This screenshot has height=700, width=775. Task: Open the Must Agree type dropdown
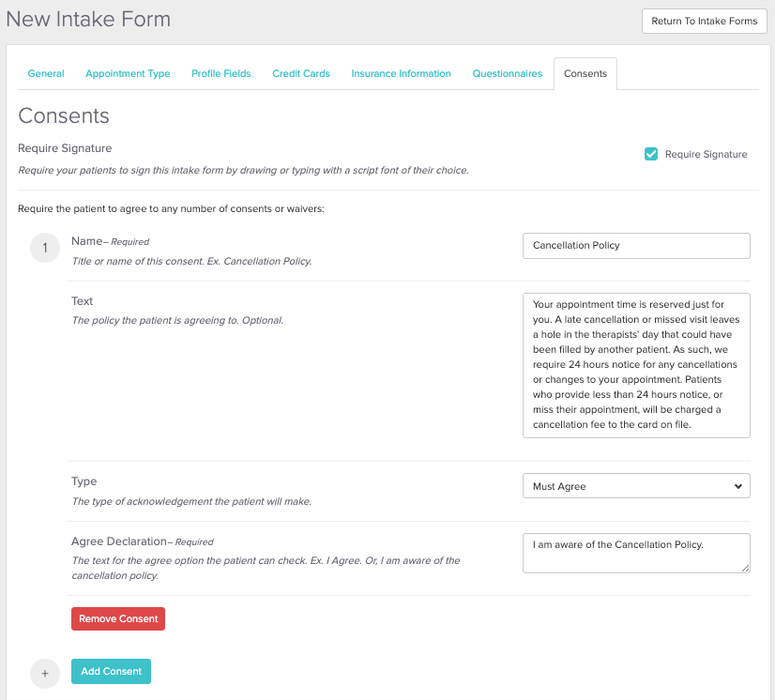click(x=635, y=486)
